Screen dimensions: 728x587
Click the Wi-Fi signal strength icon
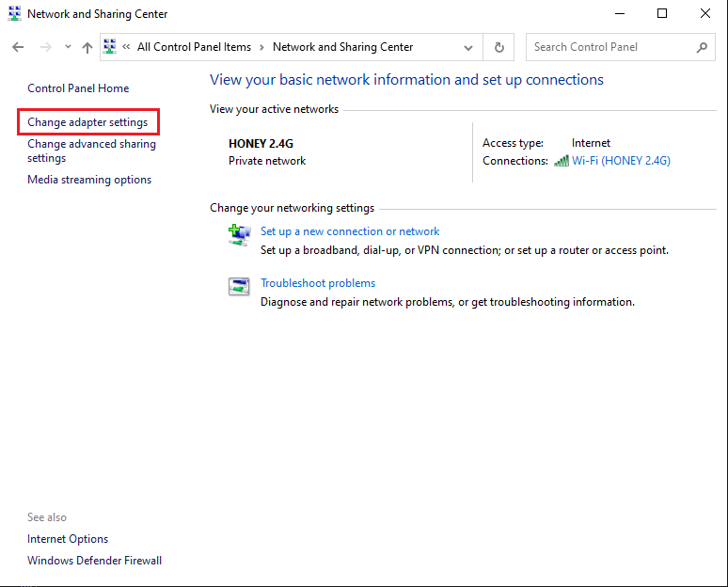562,161
